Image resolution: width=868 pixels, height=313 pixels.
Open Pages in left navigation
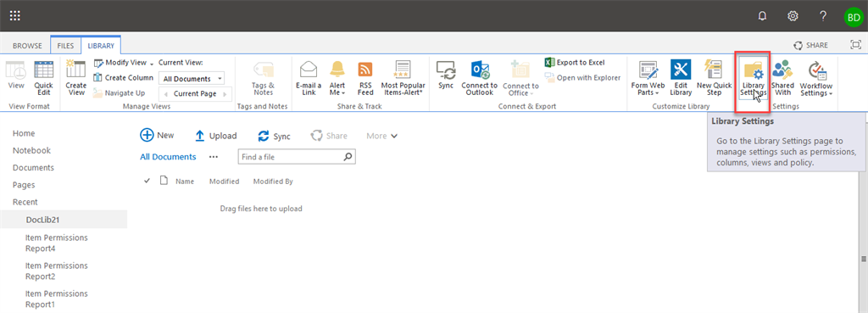pos(24,185)
